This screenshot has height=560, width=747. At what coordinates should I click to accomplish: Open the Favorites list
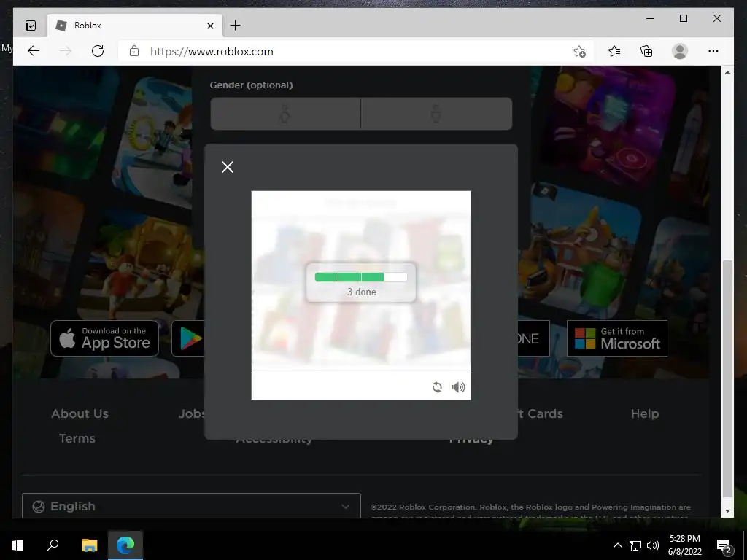tap(614, 51)
